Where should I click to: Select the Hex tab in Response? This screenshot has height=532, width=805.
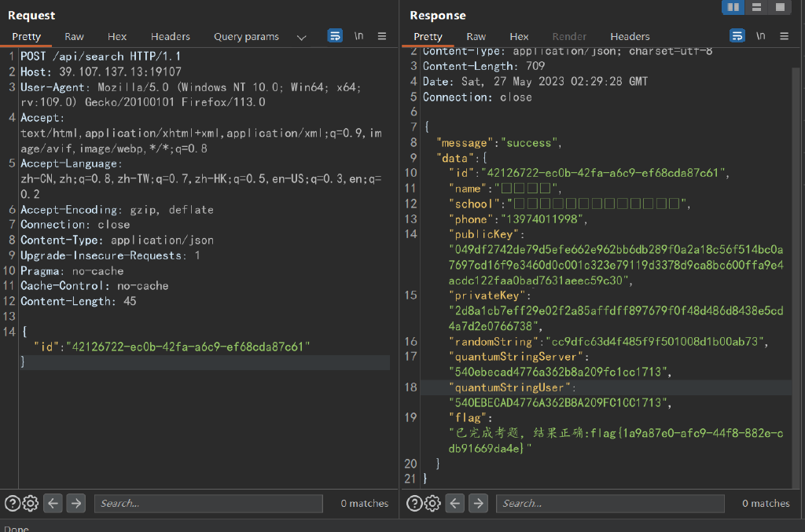(x=519, y=36)
